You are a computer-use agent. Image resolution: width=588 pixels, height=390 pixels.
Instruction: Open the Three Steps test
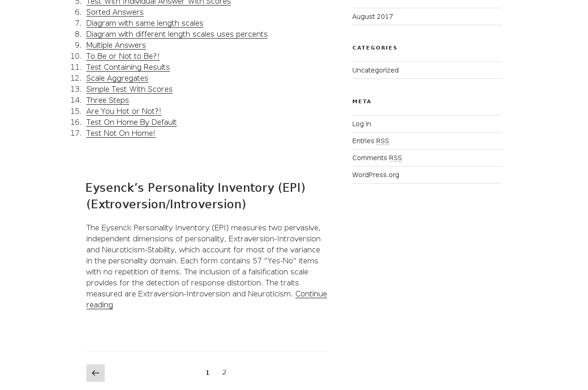[x=107, y=100]
